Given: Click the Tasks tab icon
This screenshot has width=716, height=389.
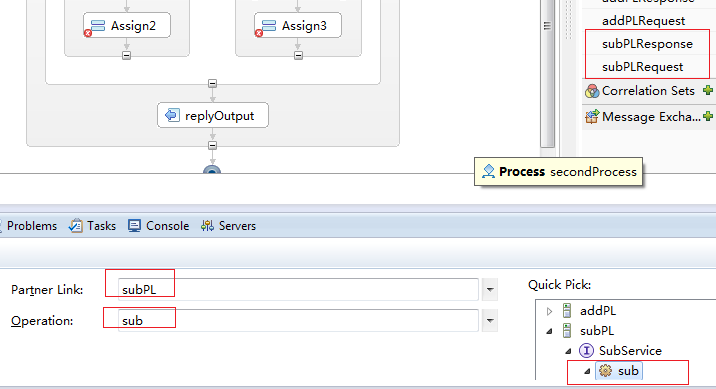Looking at the screenshot, I should [75, 226].
